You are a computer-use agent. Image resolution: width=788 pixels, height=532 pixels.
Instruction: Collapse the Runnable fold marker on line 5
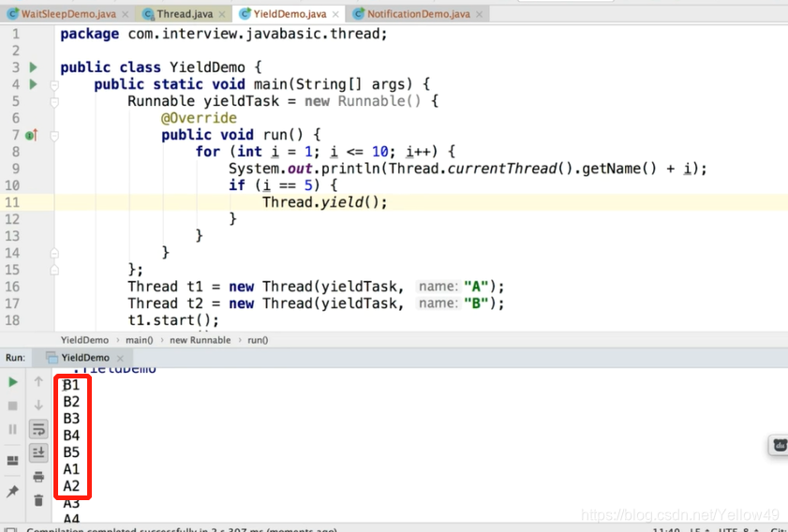tap(54, 102)
